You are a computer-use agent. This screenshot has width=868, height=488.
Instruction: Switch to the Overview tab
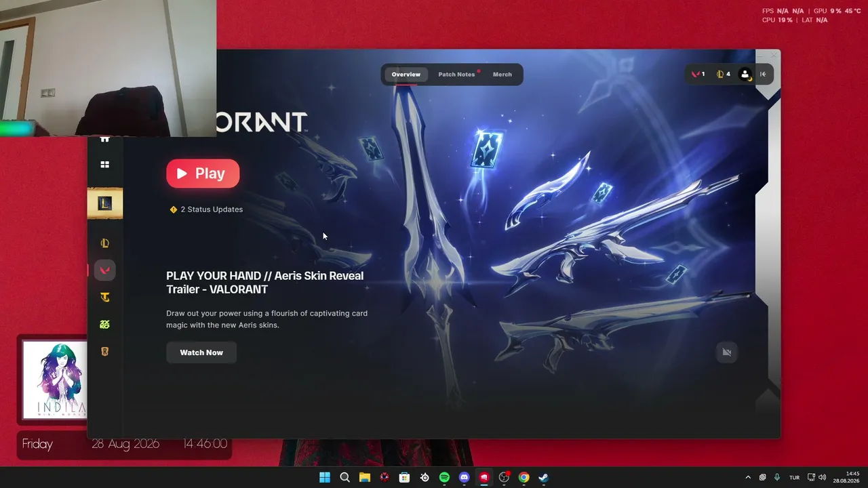tap(406, 75)
